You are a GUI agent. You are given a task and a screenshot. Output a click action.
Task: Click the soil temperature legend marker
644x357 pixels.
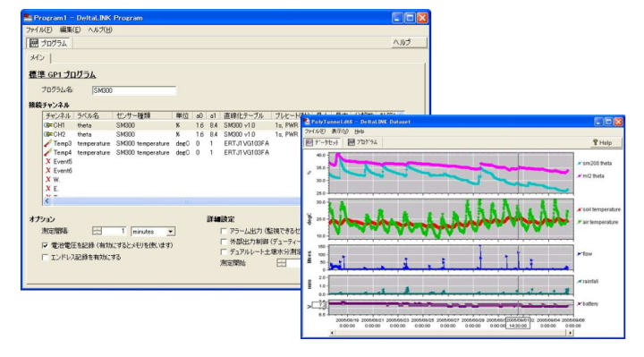click(579, 209)
